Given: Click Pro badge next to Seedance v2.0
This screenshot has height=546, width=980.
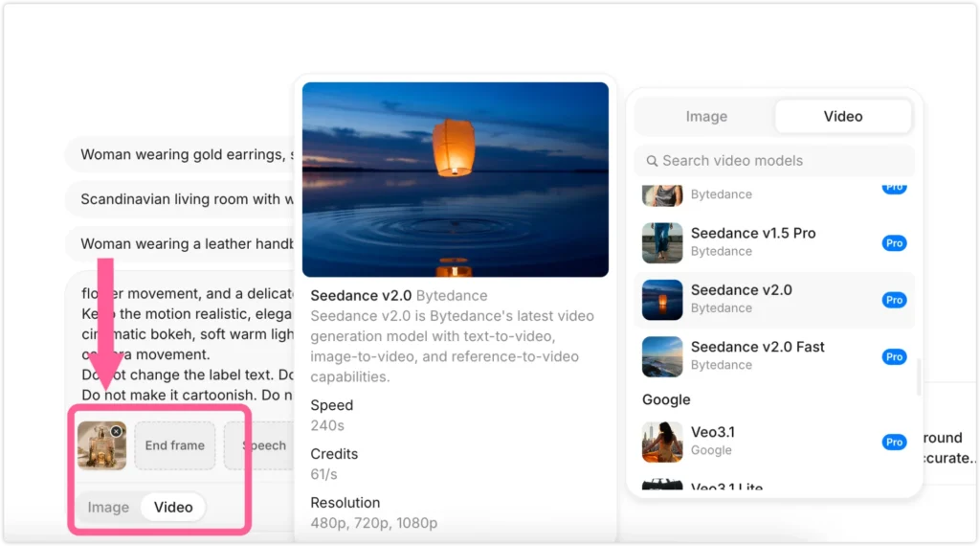Looking at the screenshot, I should tap(895, 300).
